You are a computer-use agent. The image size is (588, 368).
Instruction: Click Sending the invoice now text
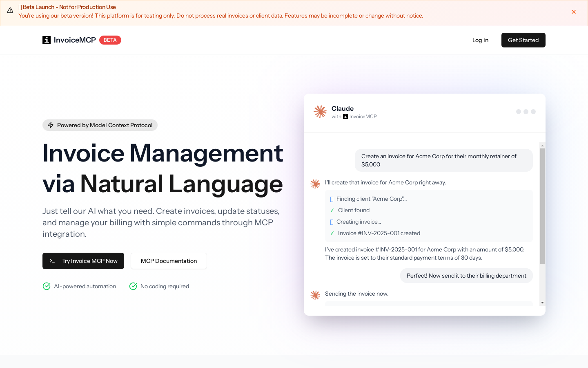pyautogui.click(x=356, y=294)
